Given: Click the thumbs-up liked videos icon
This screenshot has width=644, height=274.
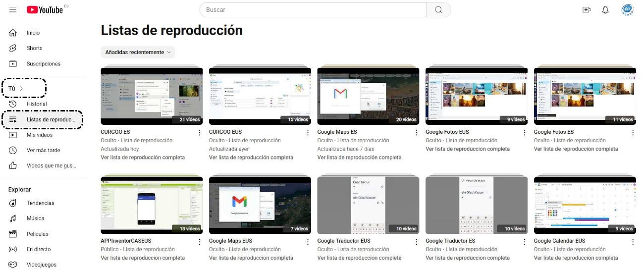Looking at the screenshot, I should [13, 165].
